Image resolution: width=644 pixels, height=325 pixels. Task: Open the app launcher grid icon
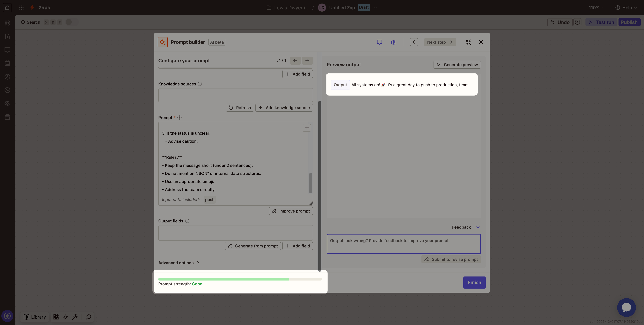[x=21, y=8]
